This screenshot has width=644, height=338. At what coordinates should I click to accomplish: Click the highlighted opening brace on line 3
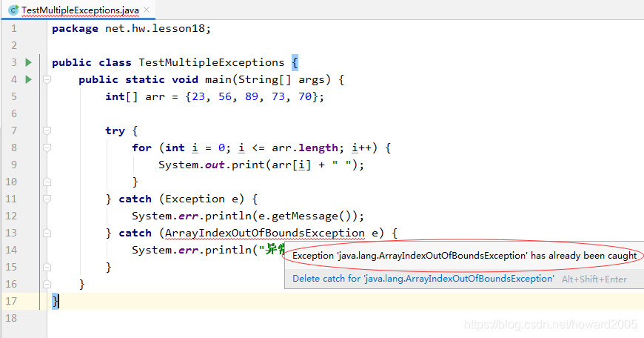[295, 62]
